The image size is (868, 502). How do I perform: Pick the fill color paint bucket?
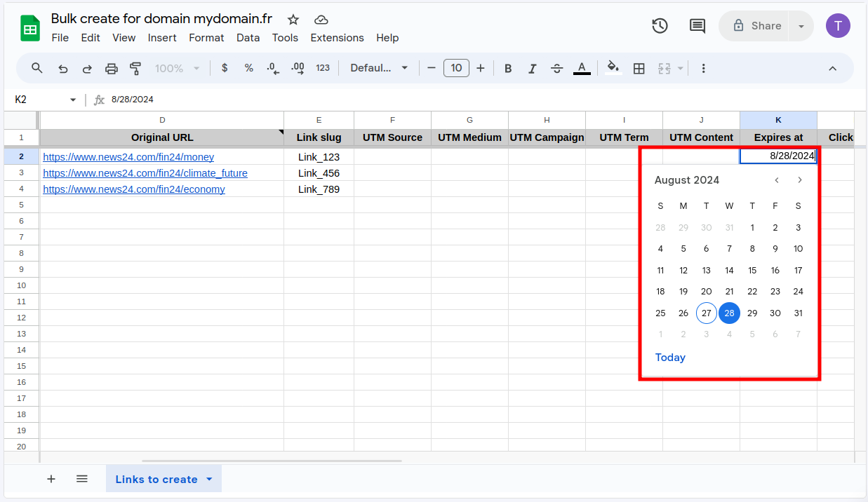[x=613, y=68]
